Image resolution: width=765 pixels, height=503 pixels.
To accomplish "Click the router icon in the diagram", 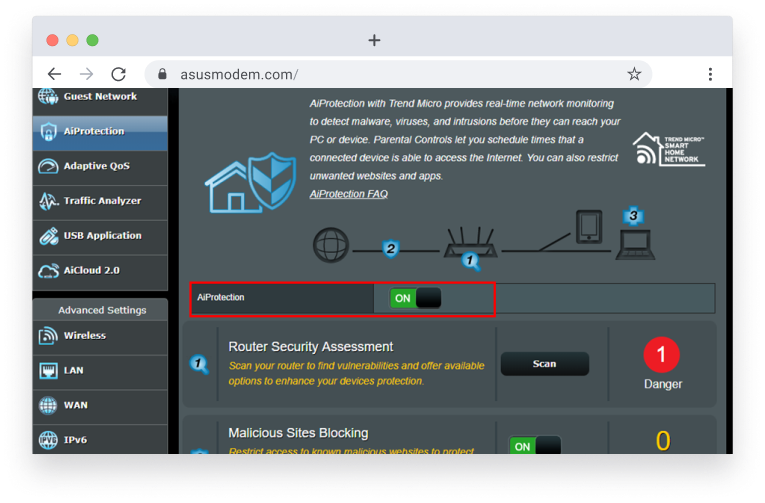I will pos(470,243).
